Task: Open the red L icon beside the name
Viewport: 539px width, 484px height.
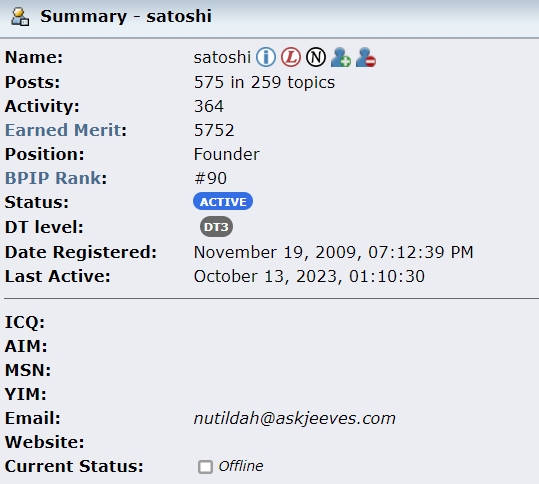Action: coord(291,57)
